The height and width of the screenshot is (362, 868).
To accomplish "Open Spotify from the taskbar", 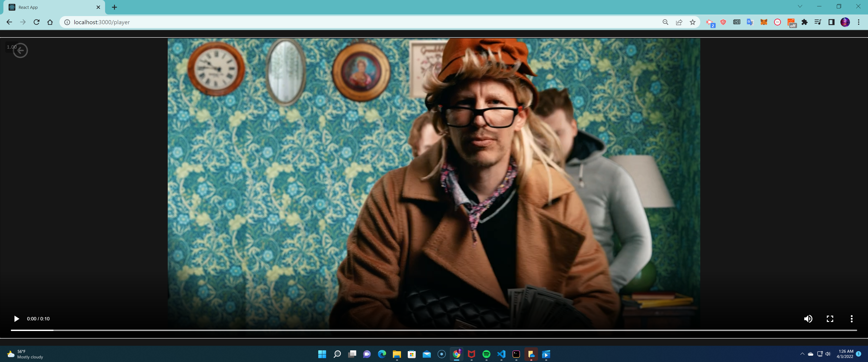I will pos(486,354).
